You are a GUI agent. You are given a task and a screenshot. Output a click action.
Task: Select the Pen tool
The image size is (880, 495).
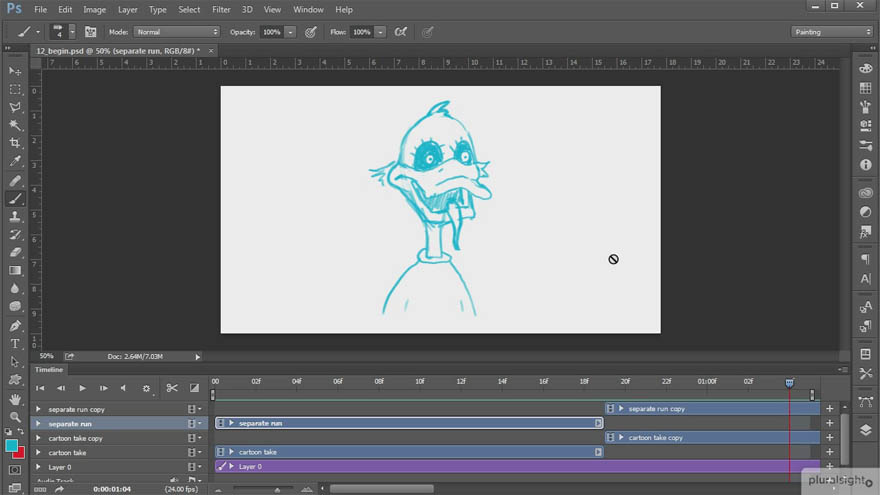click(x=15, y=326)
